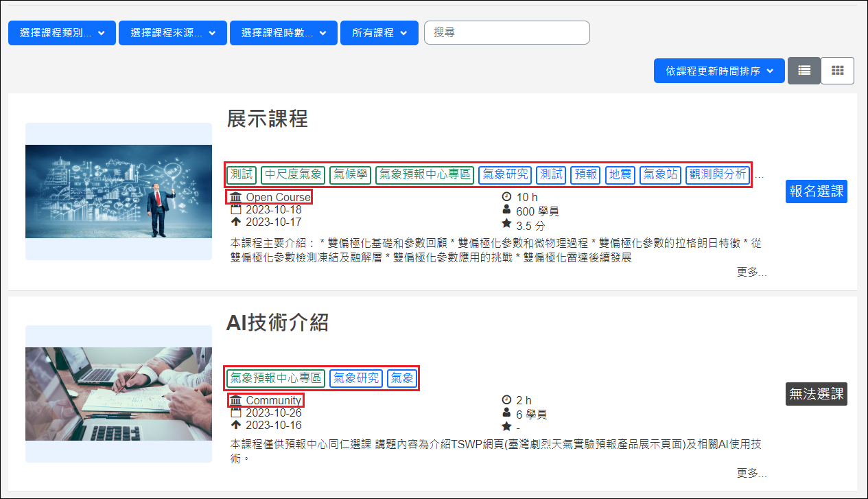This screenshot has width=868, height=499.
Task: Switch to grid view layout
Action: point(837,71)
